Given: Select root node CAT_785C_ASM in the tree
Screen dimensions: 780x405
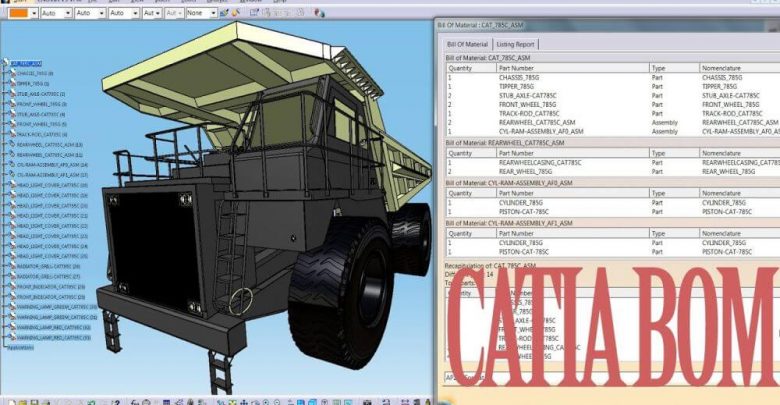Looking at the screenshot, I should (26, 64).
